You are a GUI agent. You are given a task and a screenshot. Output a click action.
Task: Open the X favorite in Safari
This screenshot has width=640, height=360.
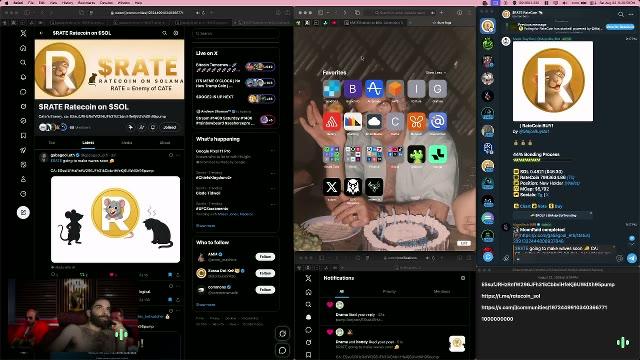pyautogui.click(x=331, y=187)
